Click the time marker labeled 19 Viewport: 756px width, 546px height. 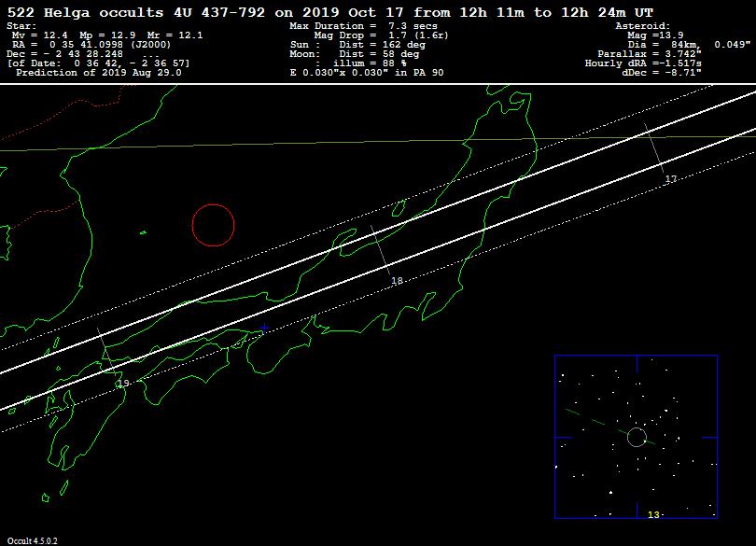tap(123, 384)
